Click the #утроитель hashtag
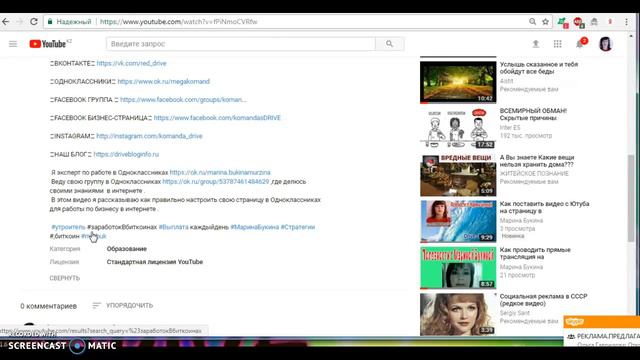This screenshot has height=360, width=640. 68,227
